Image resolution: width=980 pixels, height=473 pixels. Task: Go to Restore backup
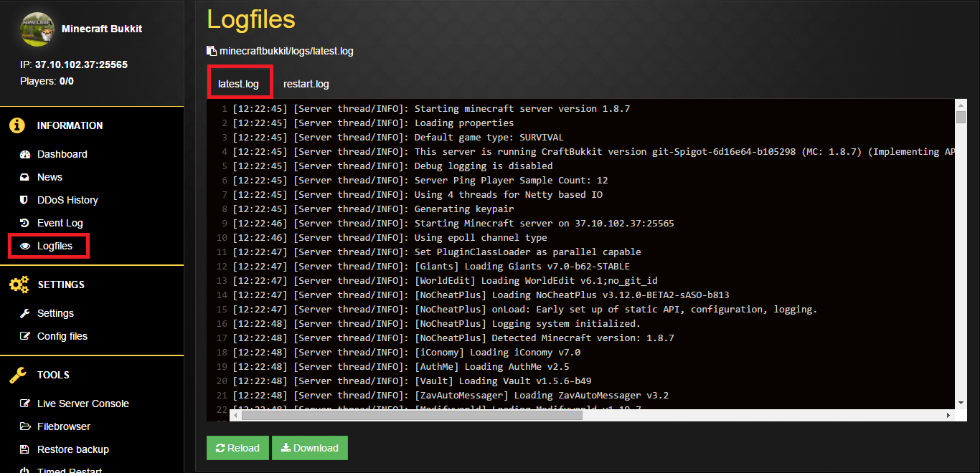73,449
